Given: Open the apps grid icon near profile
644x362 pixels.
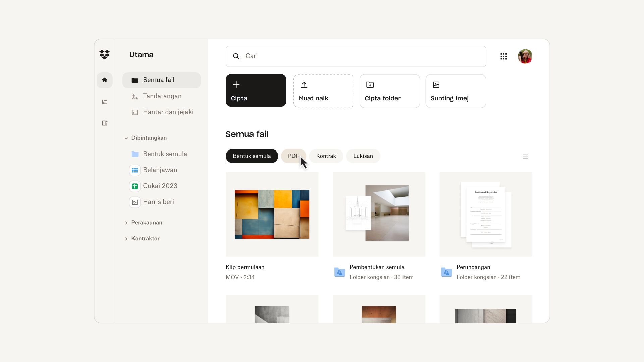Looking at the screenshot, I should pyautogui.click(x=504, y=56).
